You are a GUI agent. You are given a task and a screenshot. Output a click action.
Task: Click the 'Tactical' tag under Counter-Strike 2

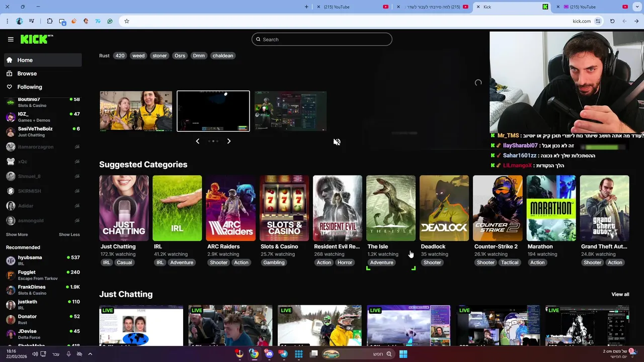coord(510,262)
